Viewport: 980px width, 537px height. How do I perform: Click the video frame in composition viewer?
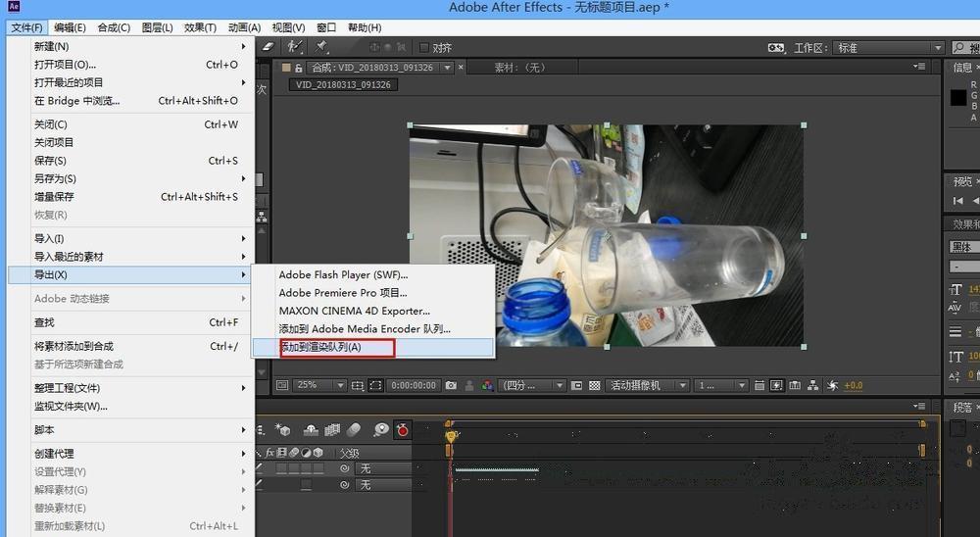point(607,236)
